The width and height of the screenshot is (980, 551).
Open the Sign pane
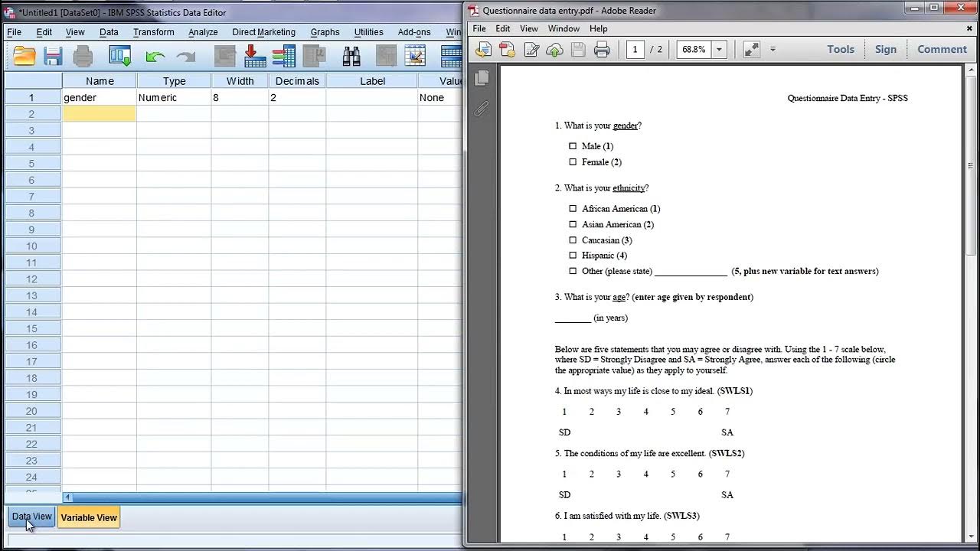(885, 49)
